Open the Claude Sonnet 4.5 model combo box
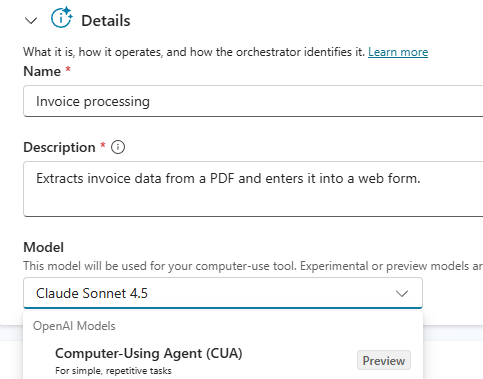Viewport: 483px width, 379px height. [x=223, y=293]
